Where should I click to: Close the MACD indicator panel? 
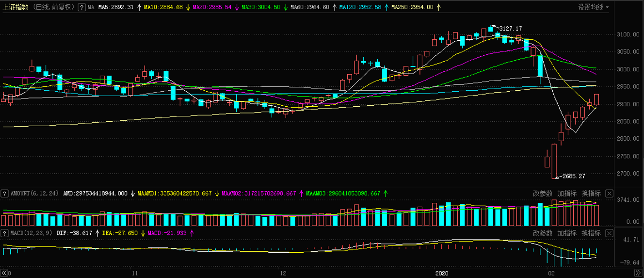[609, 233]
